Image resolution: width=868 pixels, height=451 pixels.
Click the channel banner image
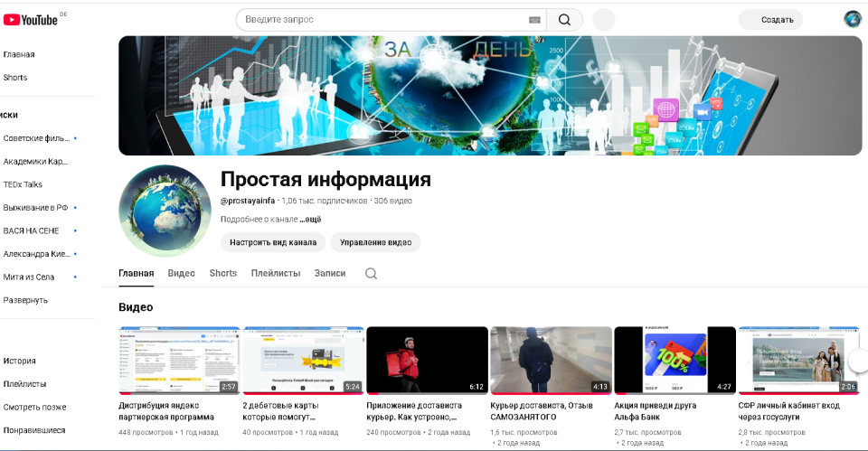click(490, 96)
